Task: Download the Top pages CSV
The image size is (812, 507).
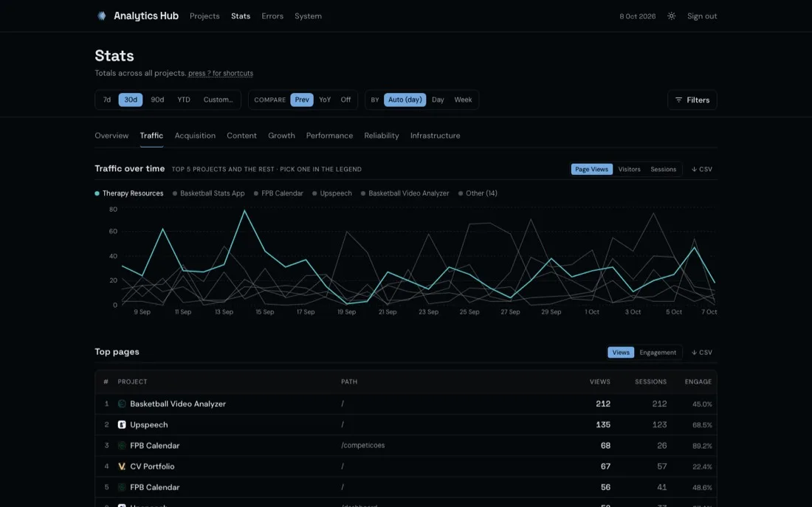Action: point(702,353)
